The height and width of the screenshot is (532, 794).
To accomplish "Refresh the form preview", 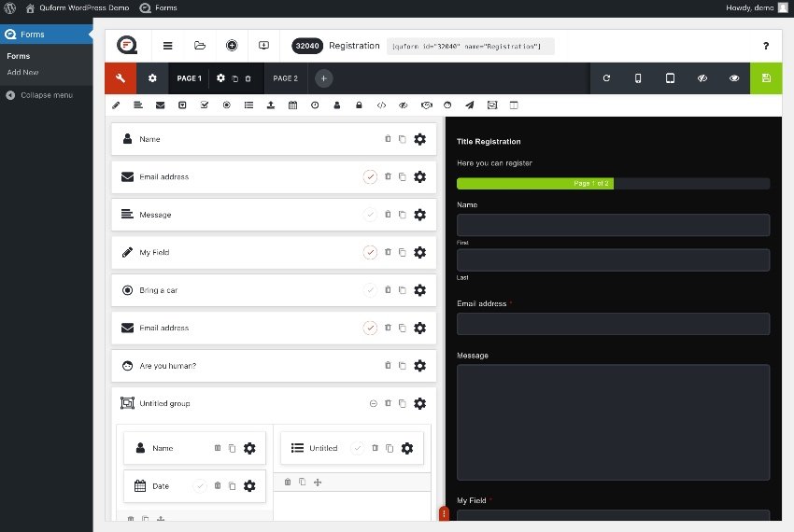I will click(x=606, y=78).
